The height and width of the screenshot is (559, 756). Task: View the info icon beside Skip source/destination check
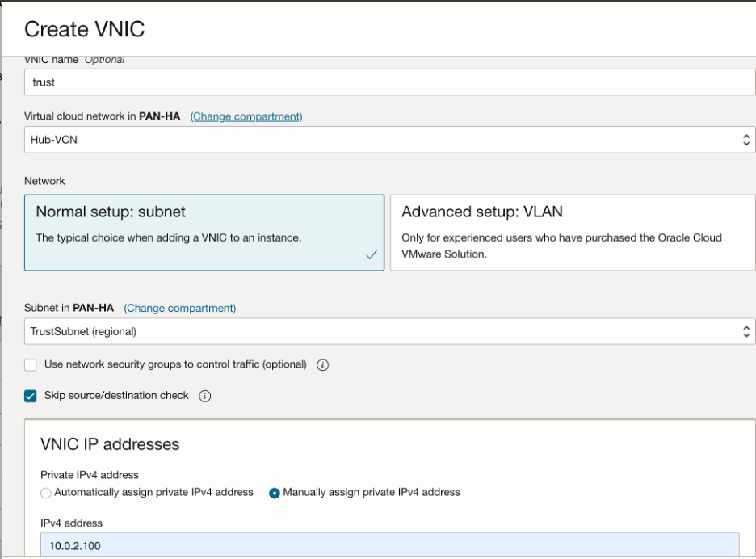204,395
